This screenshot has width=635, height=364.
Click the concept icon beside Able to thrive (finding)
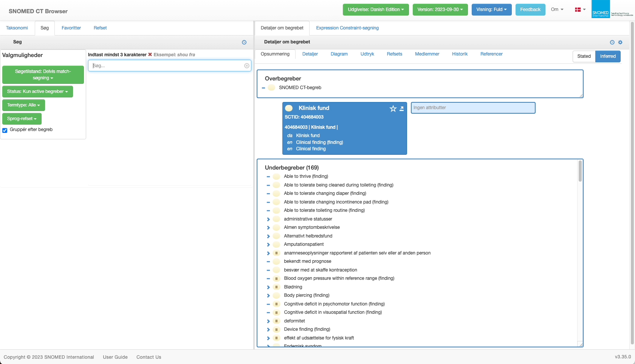click(276, 176)
